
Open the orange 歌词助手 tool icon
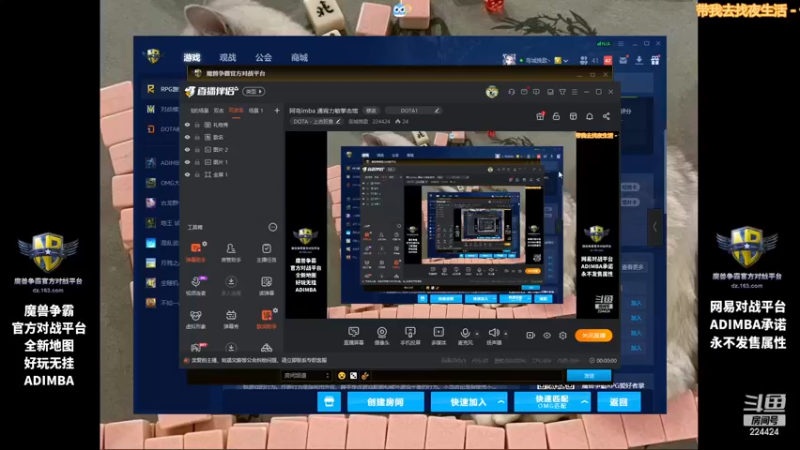coord(266,319)
